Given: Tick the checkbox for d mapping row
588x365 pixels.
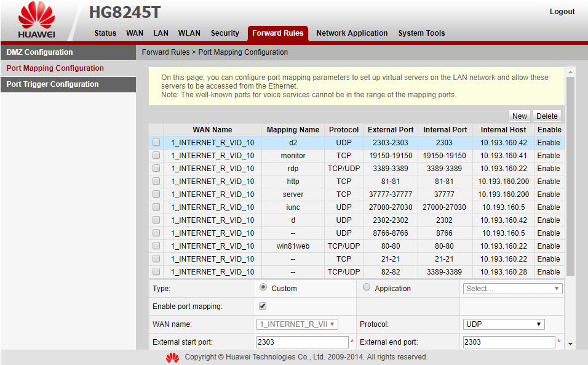Looking at the screenshot, I should 156,220.
